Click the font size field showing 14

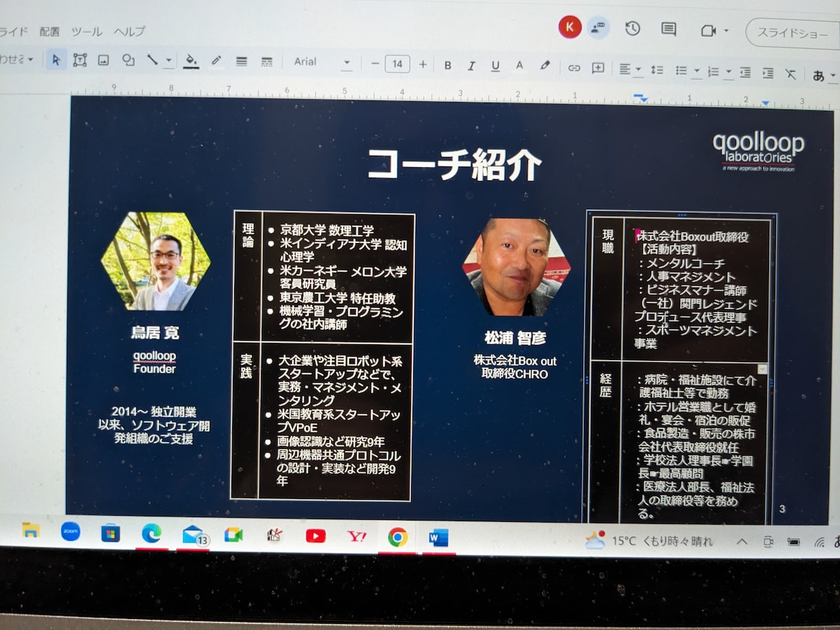(x=397, y=64)
